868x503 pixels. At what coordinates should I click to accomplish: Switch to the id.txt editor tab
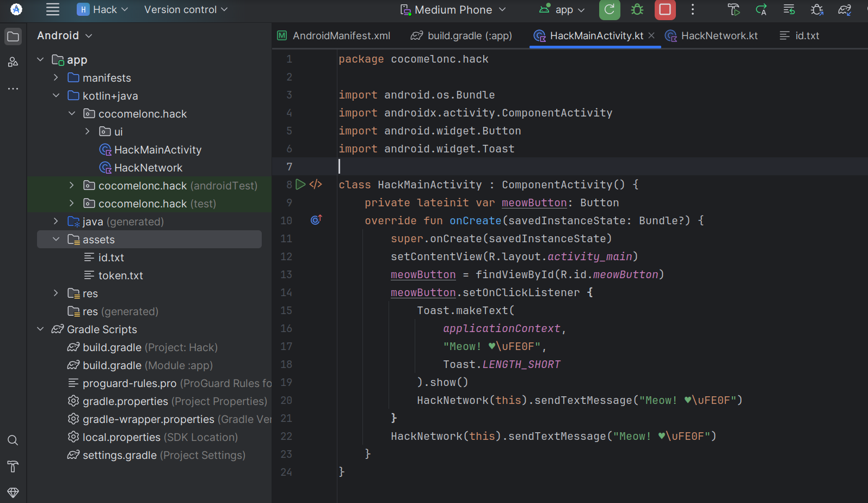(799, 35)
